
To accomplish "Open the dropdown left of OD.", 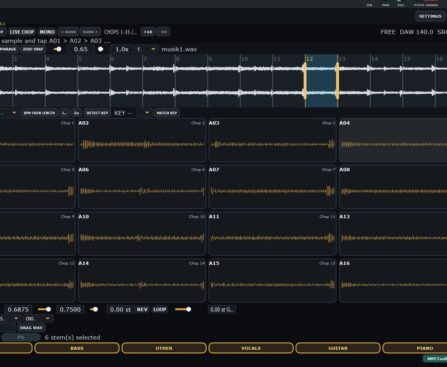I will click(x=10, y=319).
